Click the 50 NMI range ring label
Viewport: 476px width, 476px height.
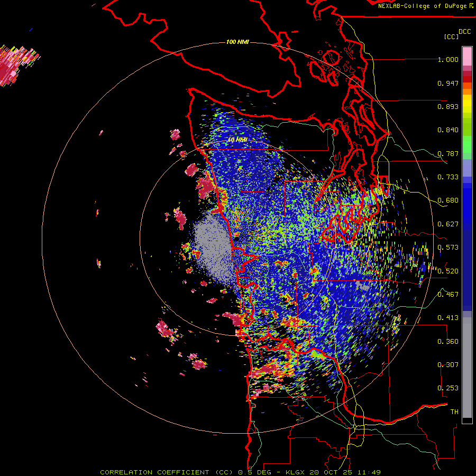(237, 140)
